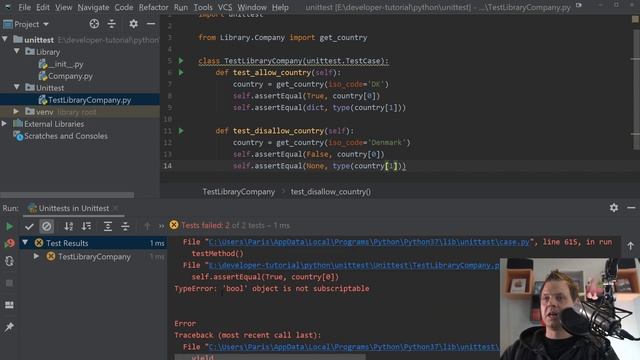
Task: Collapse the Test Results node
Action: click(25, 242)
